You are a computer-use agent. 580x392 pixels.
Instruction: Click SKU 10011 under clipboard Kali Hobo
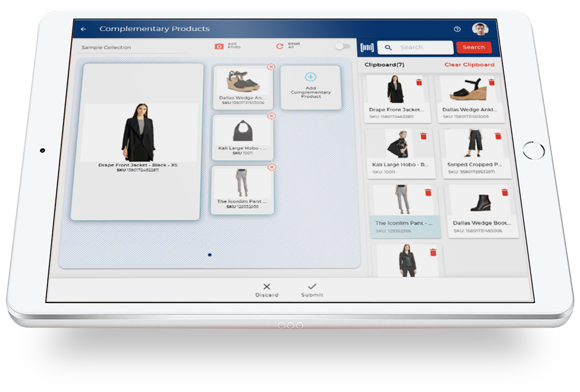(x=384, y=172)
